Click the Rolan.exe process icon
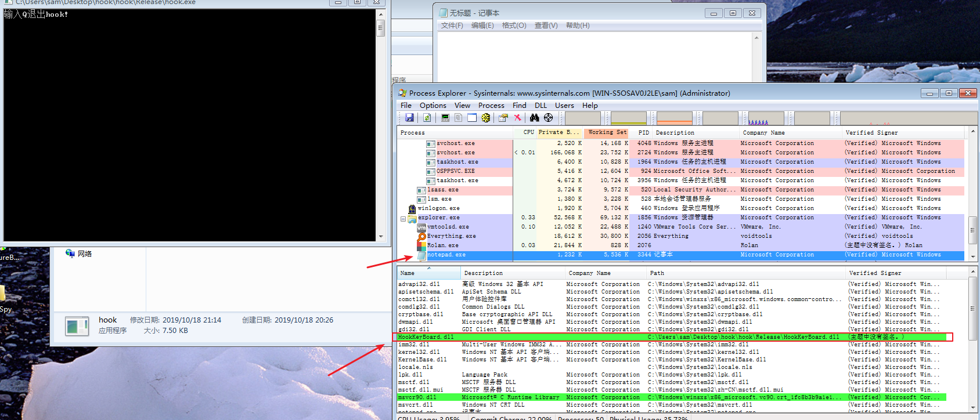 pos(421,245)
